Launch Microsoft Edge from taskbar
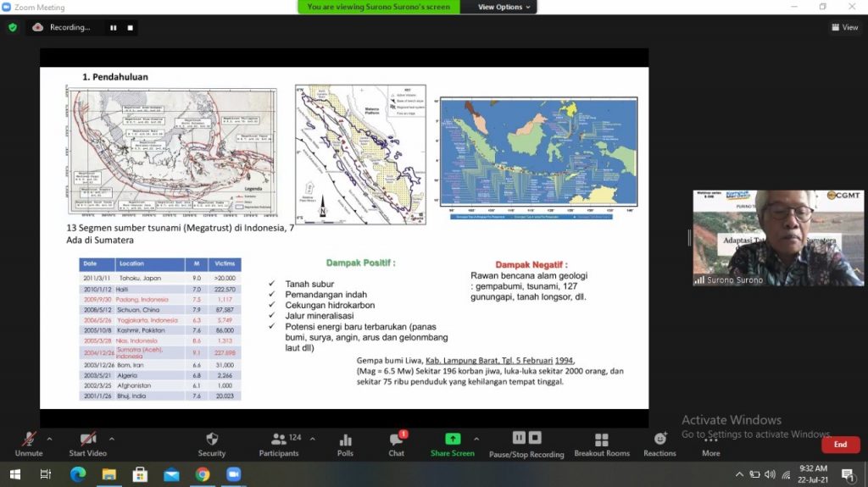868x487 pixels. pos(77,474)
